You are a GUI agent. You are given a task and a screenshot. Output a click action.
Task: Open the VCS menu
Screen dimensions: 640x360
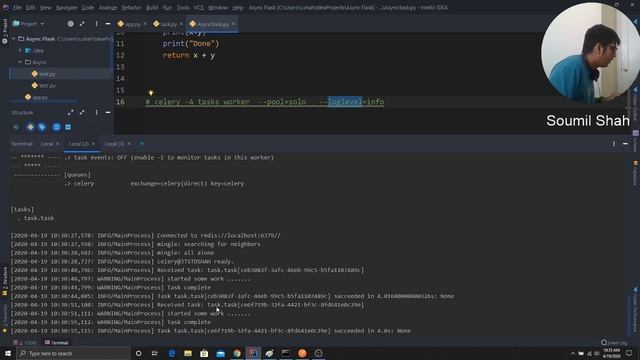[x=198, y=7]
